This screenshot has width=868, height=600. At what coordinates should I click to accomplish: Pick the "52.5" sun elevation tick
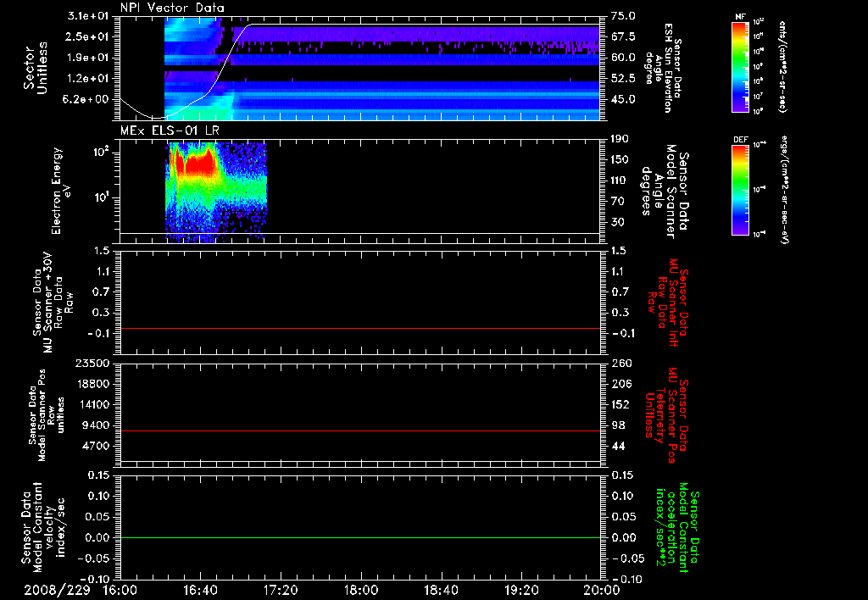623,79
